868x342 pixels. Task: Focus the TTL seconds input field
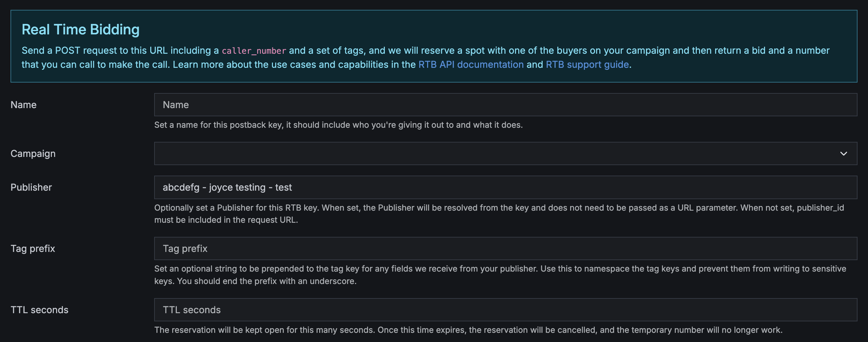[506, 310]
